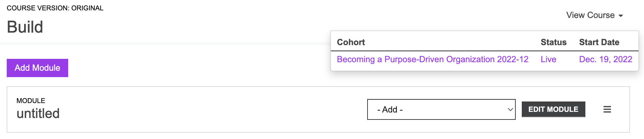Click the Dec. 19, 2022 start date
The height and width of the screenshot is (139, 644).
coord(606,59)
